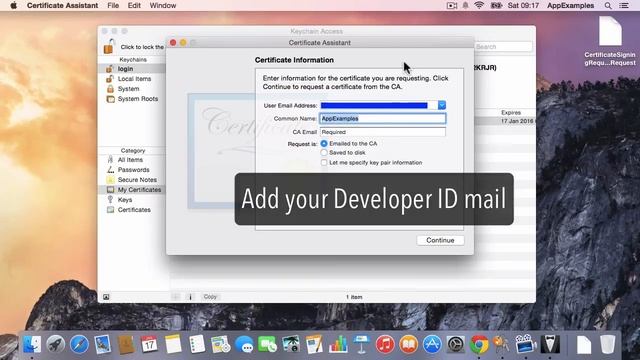Show the All Items category
Image resolution: width=640 pixels, height=360 pixels.
131,160
